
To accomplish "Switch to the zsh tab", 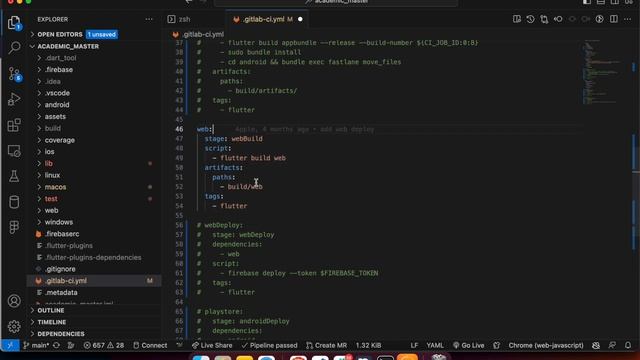I will (x=184, y=19).
